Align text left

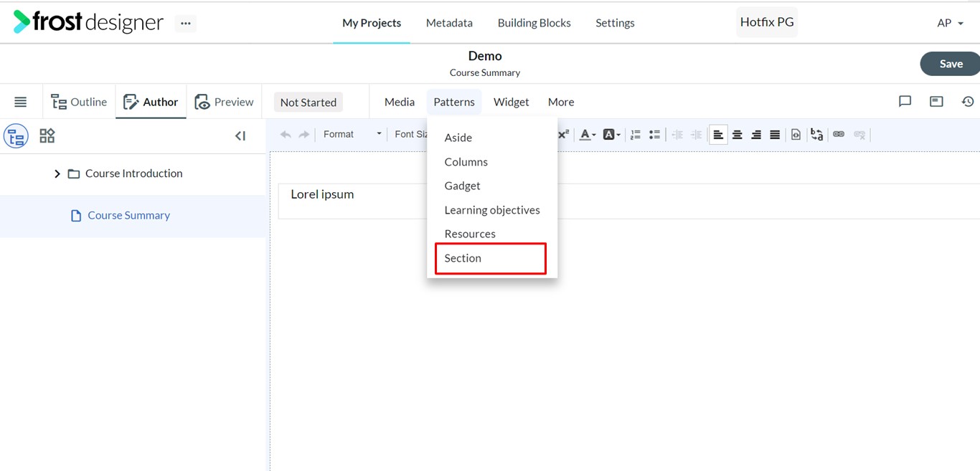[x=718, y=134]
